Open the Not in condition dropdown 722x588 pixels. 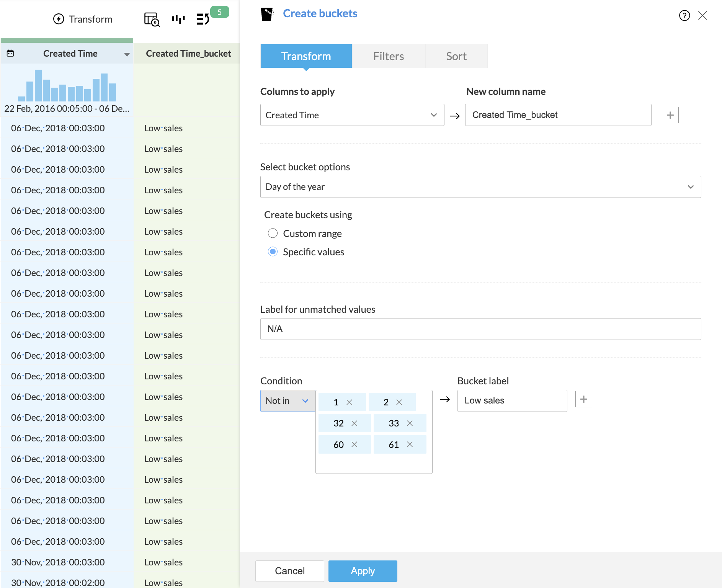[287, 401]
